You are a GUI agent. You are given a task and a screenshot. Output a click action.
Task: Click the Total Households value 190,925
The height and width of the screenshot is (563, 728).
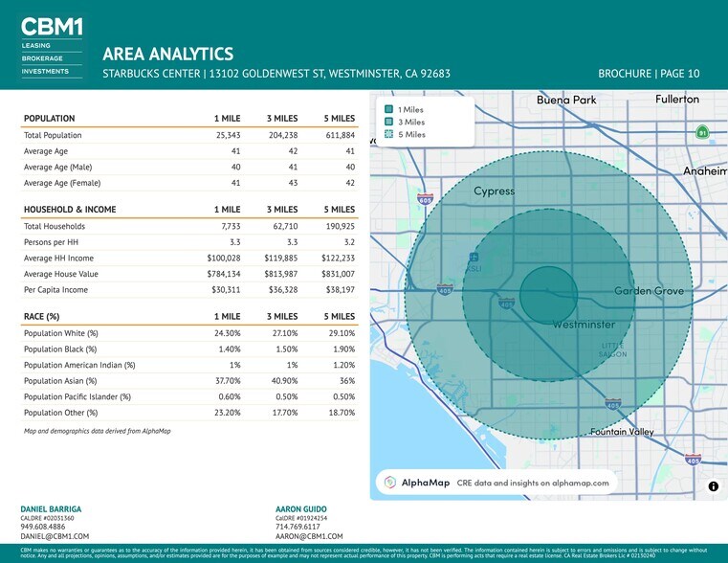point(341,226)
